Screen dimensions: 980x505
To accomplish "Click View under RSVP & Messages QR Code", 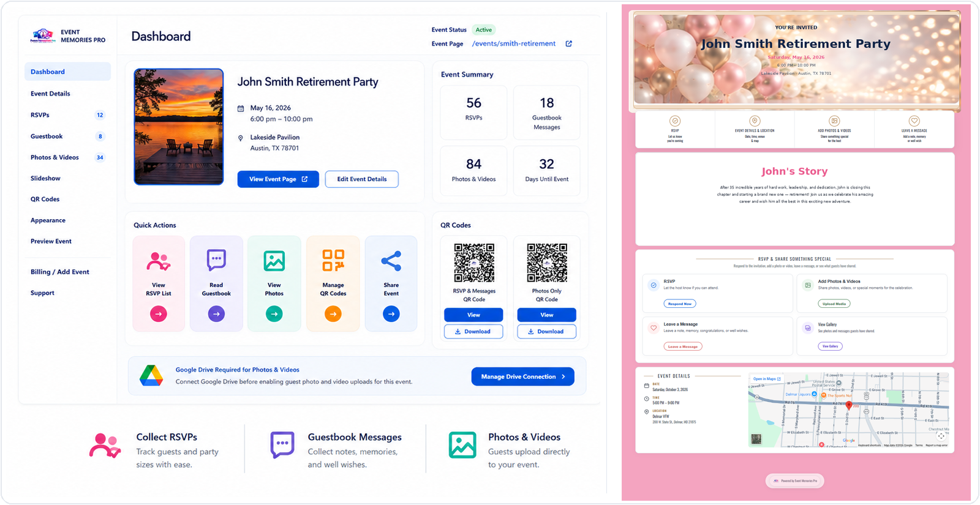I will (x=473, y=315).
